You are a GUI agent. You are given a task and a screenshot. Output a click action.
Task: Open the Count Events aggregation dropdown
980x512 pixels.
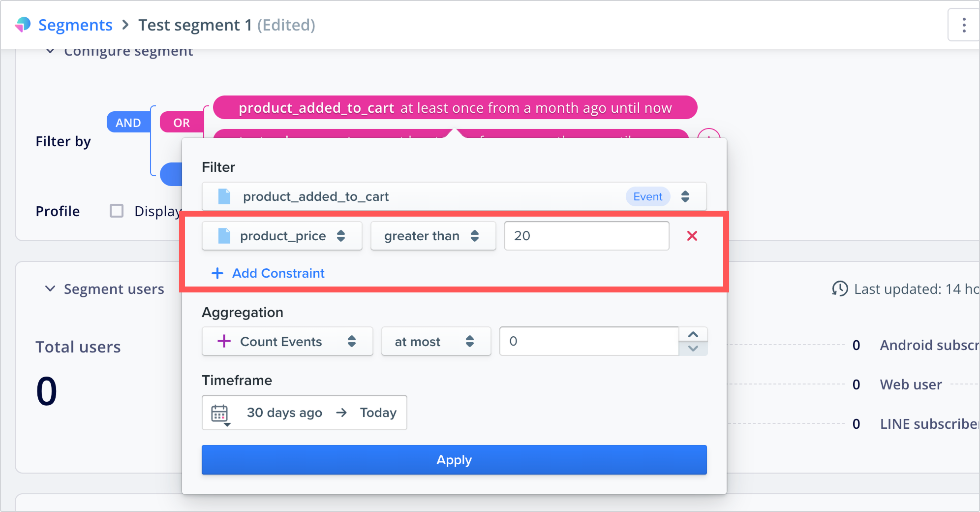coord(287,341)
